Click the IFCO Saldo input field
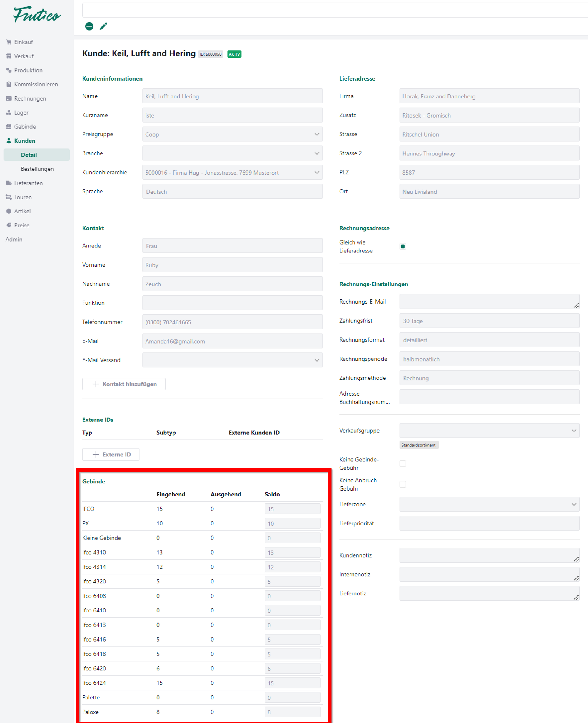The image size is (588, 723). 292,509
